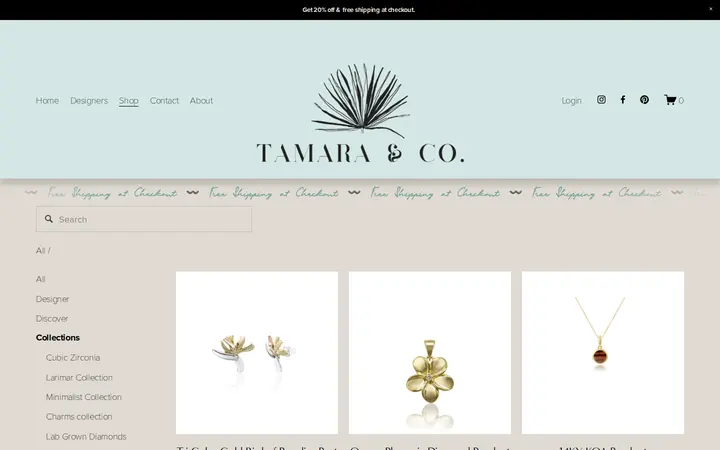The height and width of the screenshot is (450, 720).
Task: Open the Discover category
Action: click(x=52, y=318)
